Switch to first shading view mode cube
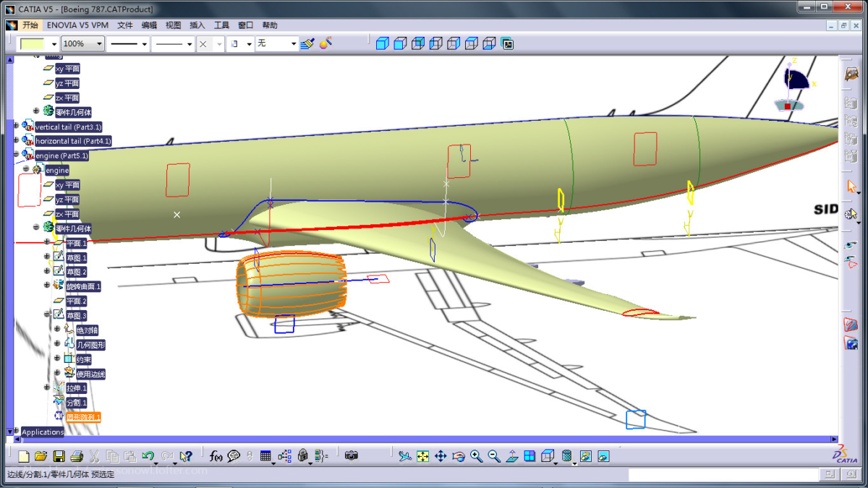The width and height of the screenshot is (868, 488). pos(383,43)
